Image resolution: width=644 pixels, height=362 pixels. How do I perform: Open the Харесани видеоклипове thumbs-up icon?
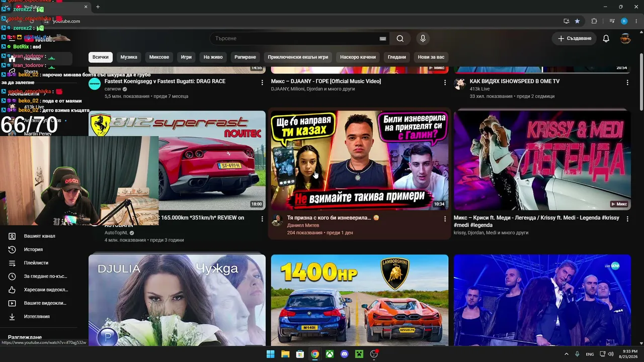[x=12, y=290]
